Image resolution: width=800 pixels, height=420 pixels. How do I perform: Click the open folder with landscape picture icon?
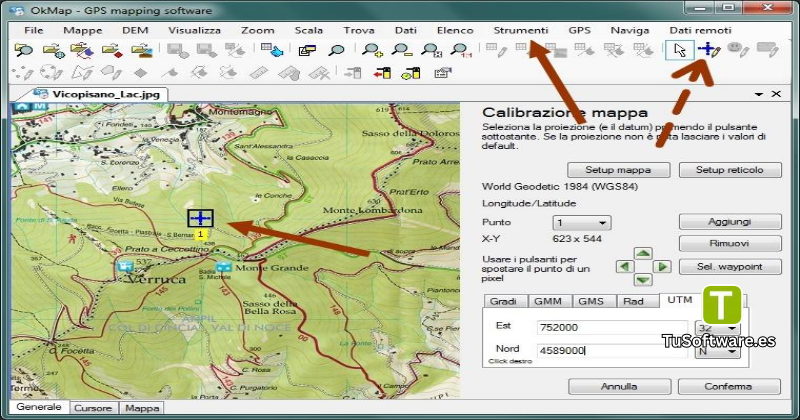click(x=141, y=50)
